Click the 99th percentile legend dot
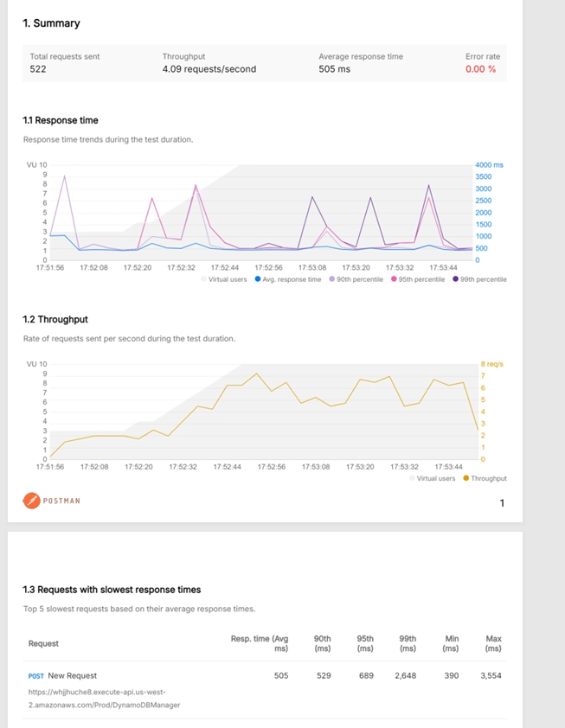565x728 pixels. tap(455, 279)
